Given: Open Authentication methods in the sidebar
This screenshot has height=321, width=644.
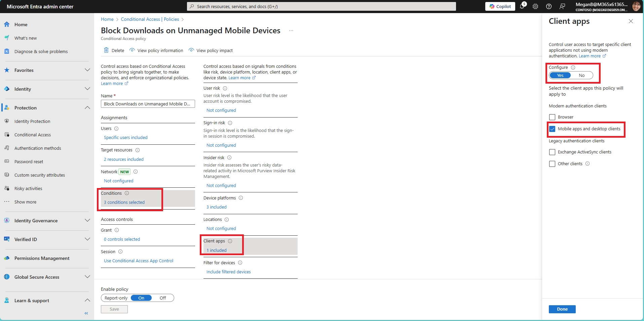Looking at the screenshot, I should pyautogui.click(x=38, y=148).
